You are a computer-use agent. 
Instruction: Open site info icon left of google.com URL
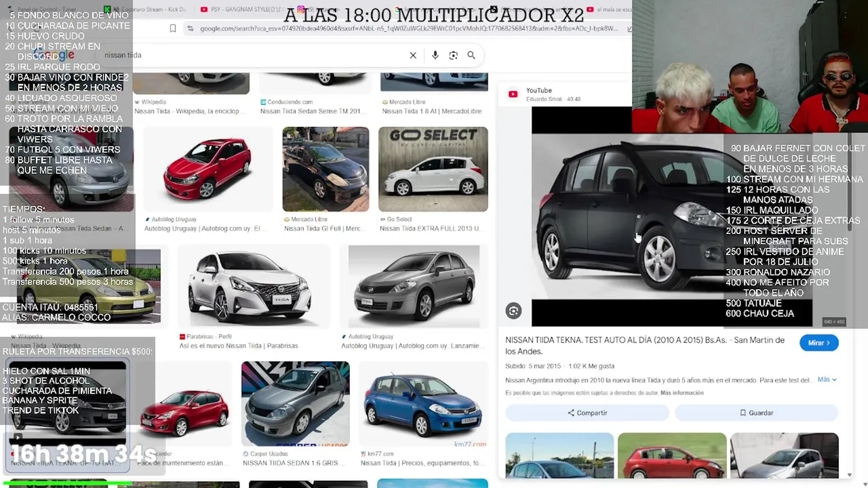pos(190,28)
